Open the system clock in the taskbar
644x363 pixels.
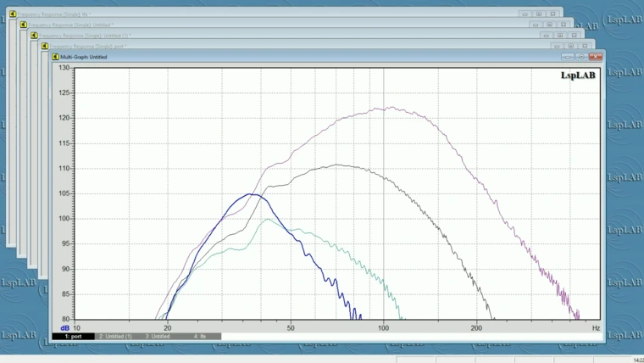[x=638, y=360]
